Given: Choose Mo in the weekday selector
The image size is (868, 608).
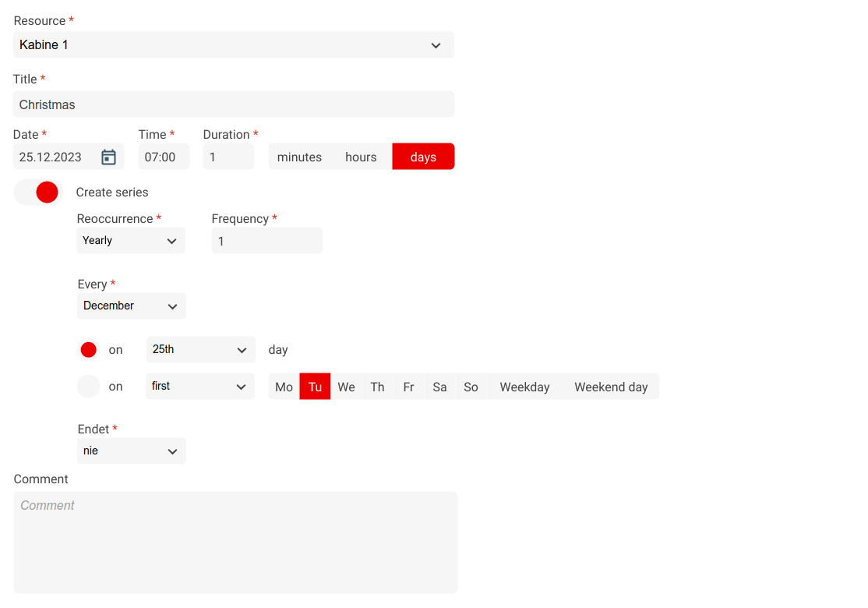Looking at the screenshot, I should click(284, 387).
